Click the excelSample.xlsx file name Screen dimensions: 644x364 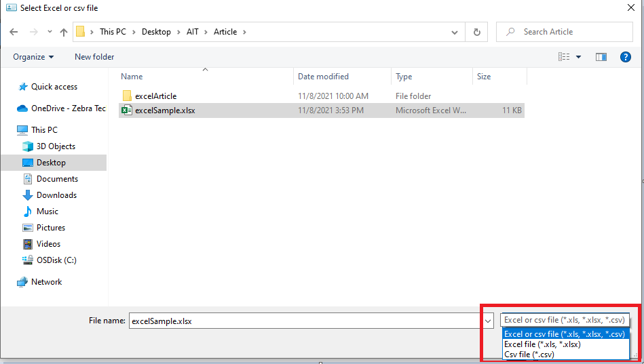coord(165,110)
